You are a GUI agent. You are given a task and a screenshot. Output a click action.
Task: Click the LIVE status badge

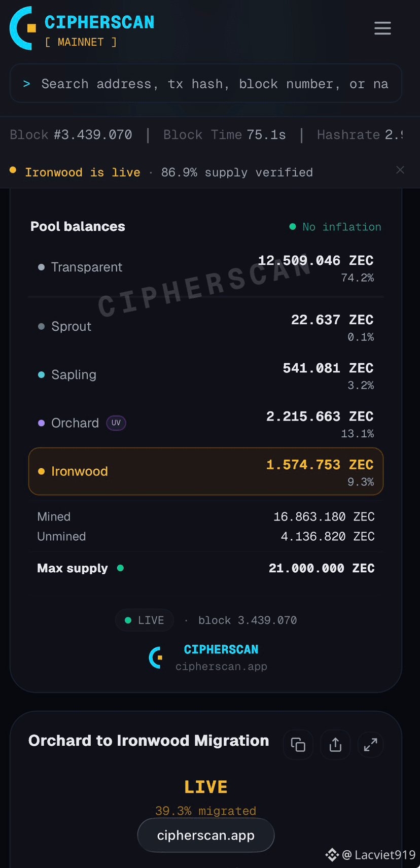click(145, 620)
